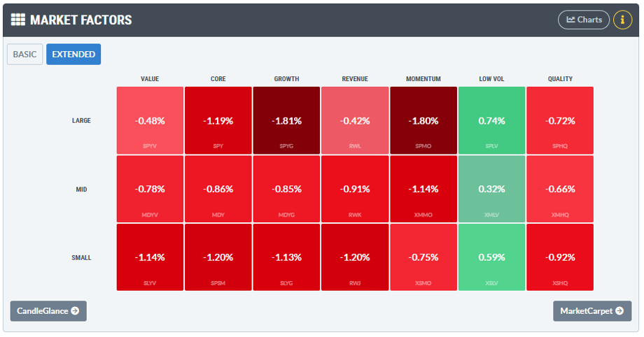The height and width of the screenshot is (337, 644).
Task: Click the info icon in header
Action: click(x=622, y=20)
